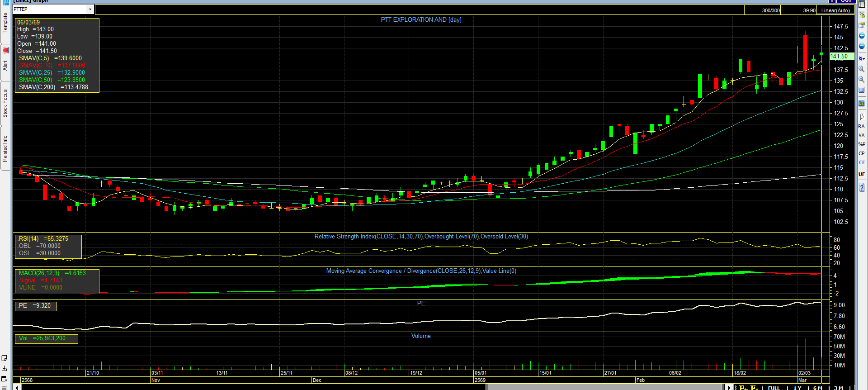
Task: Click the blue window layout icon
Action: [x=862, y=90]
